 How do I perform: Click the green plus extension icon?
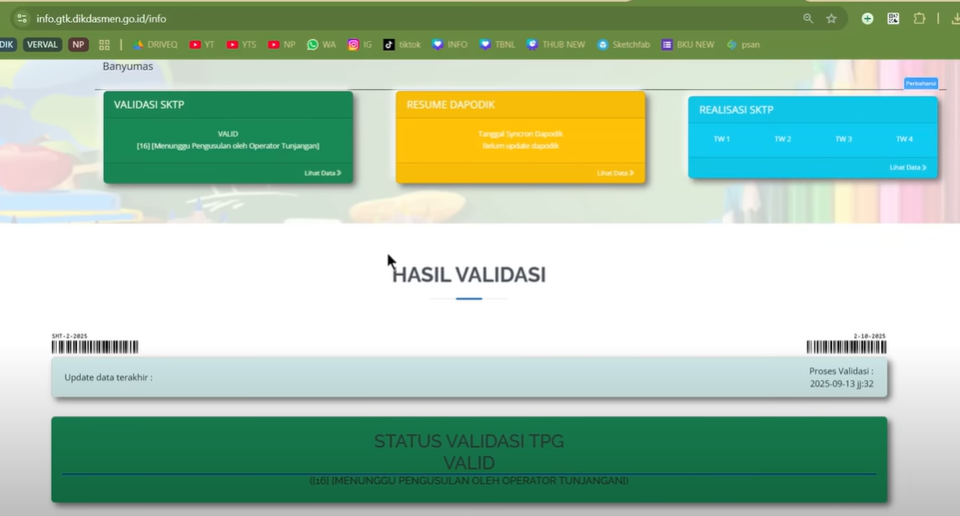point(867,18)
